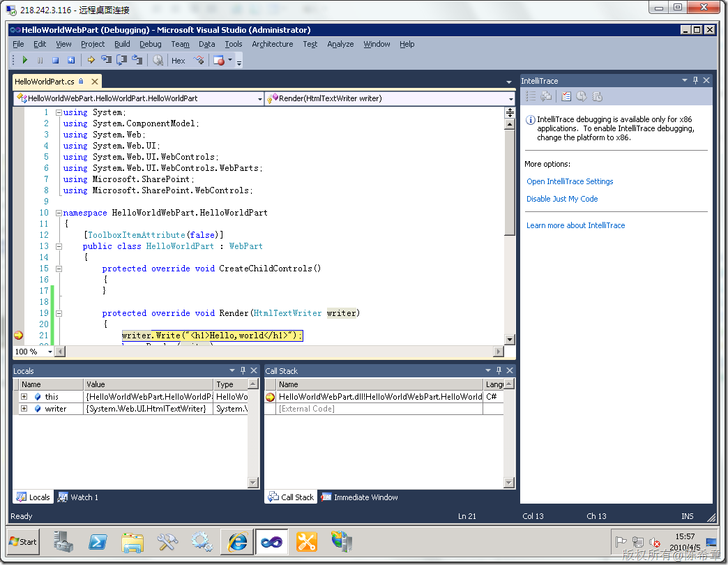This screenshot has width=728, height=565.
Task: Click the breakpoint glyph at line 21
Action: click(x=19, y=336)
